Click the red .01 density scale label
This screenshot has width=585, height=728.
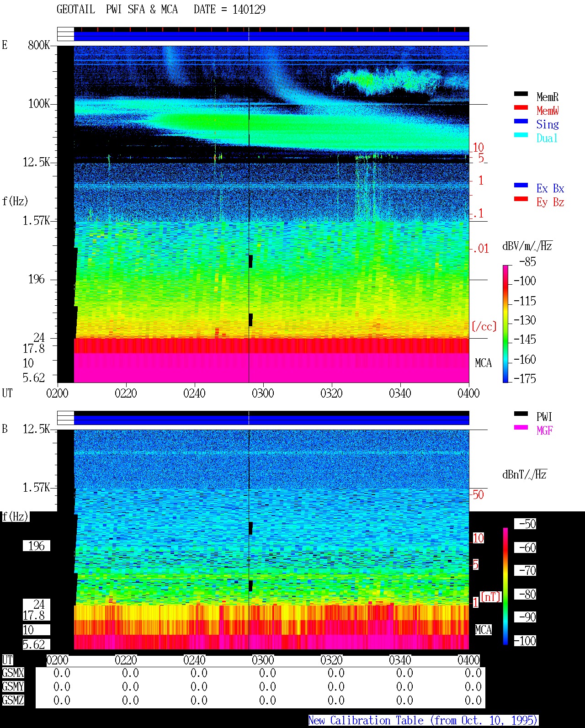(x=480, y=249)
